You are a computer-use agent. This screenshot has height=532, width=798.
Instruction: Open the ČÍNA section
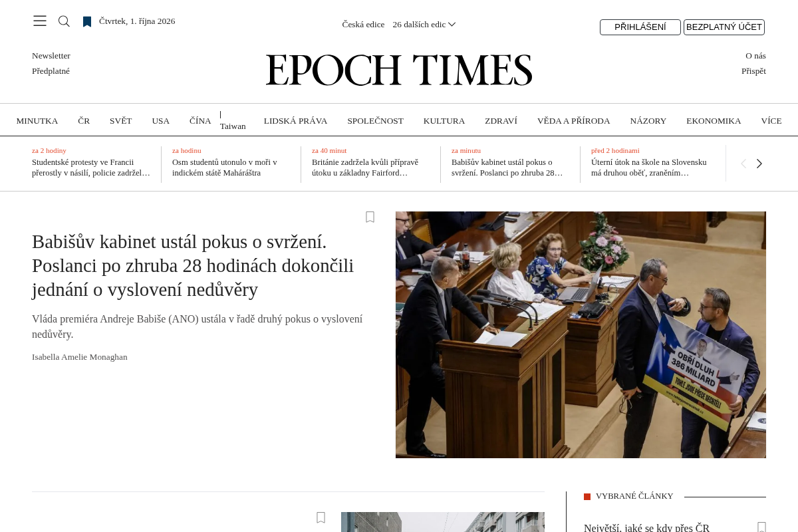pos(200,121)
